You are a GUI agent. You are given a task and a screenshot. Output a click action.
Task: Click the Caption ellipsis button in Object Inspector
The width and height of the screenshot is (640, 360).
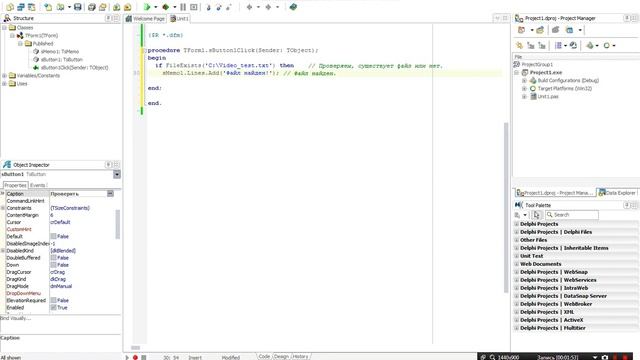pyautogui.click(x=110, y=193)
